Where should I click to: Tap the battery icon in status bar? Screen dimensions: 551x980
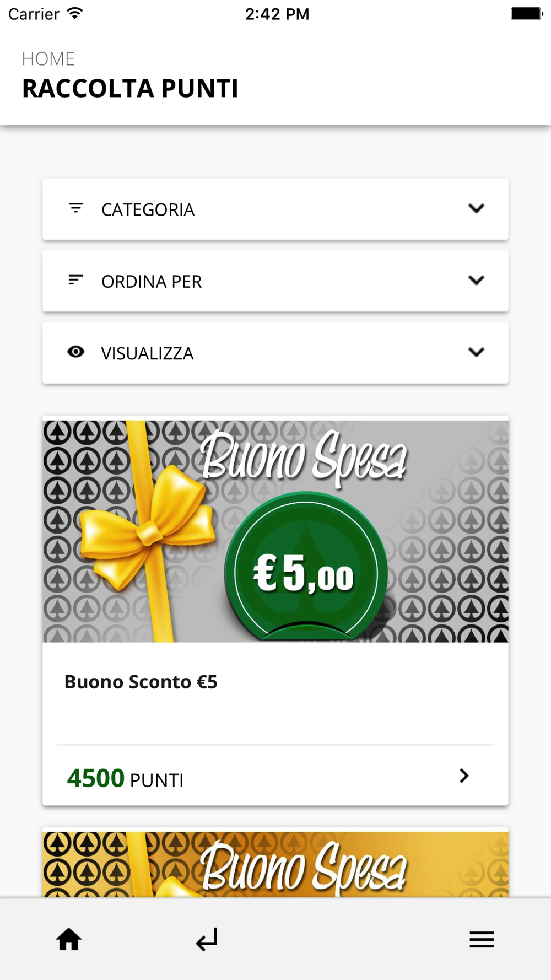pyautogui.click(x=527, y=13)
